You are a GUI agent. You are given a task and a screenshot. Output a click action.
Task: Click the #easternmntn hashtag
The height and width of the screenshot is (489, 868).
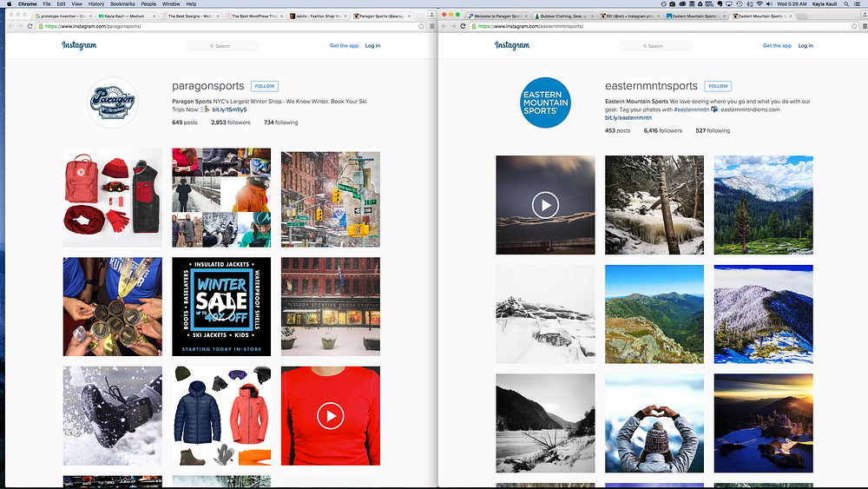point(692,109)
